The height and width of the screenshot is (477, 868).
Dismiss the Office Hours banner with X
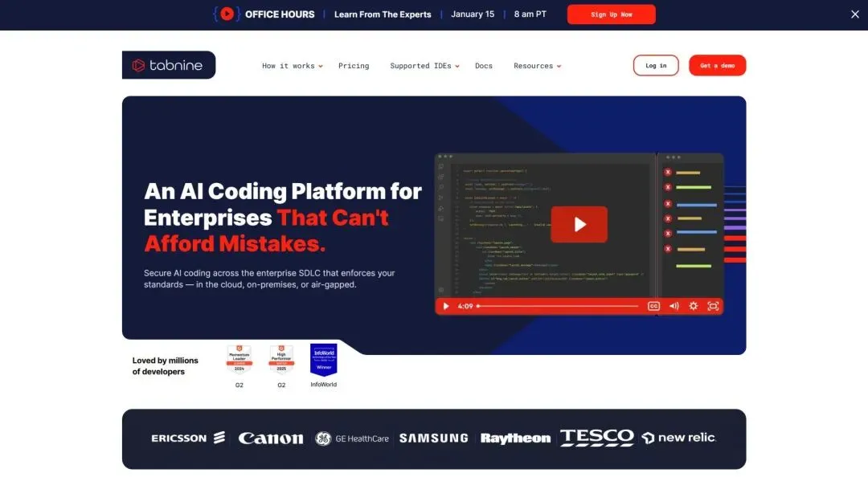[854, 14]
